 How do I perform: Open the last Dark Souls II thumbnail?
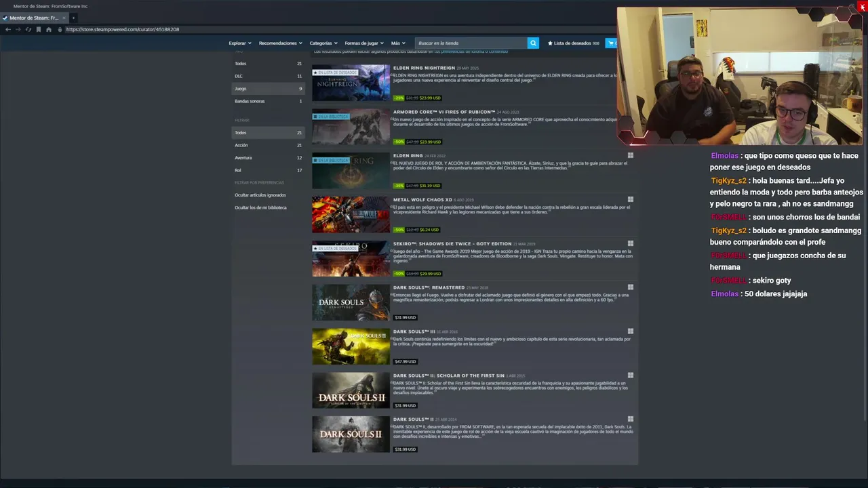[x=351, y=434]
